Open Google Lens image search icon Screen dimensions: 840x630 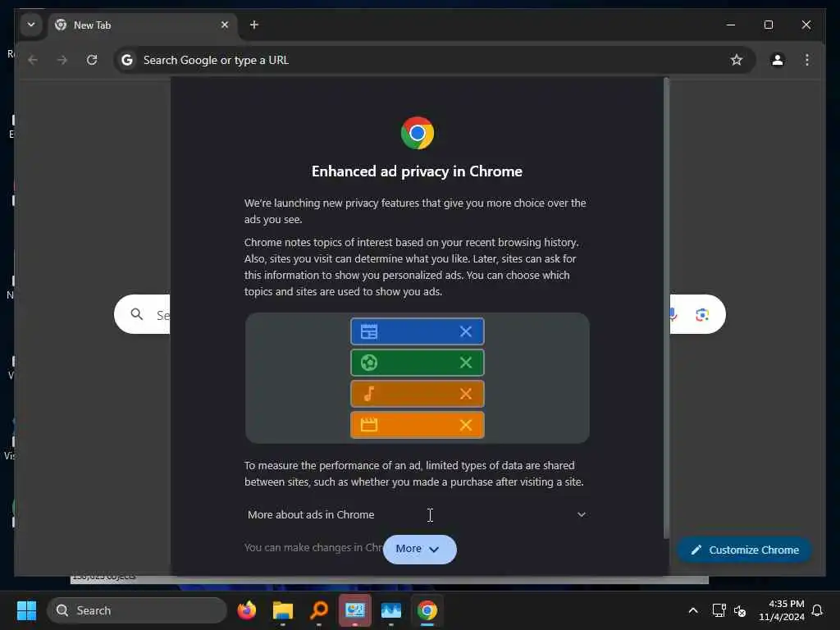[x=702, y=314]
